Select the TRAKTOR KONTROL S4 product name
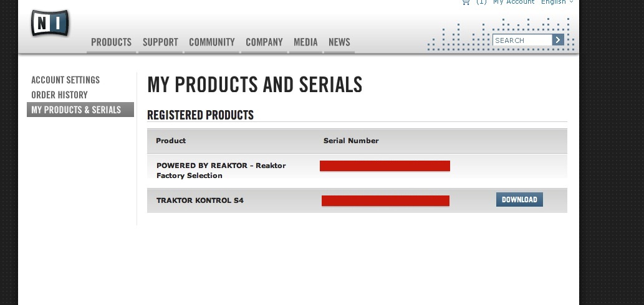Screen dimensions: 644x305 pyautogui.click(x=200, y=200)
